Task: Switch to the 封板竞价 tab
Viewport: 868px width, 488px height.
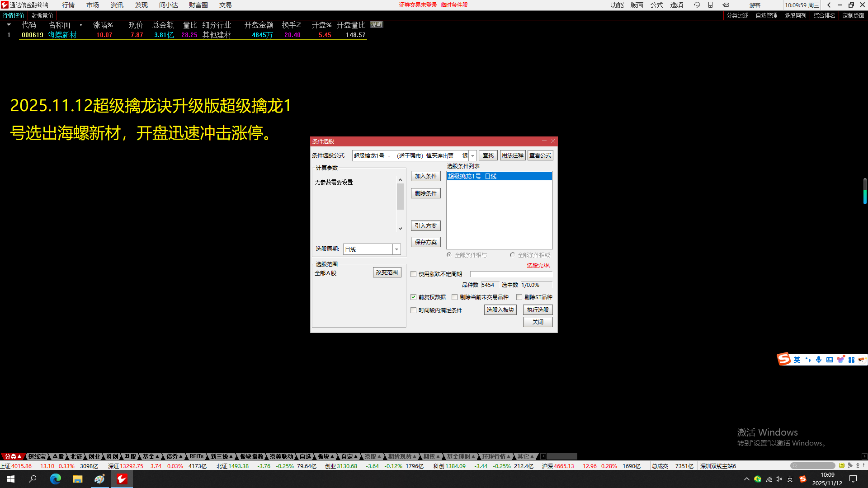Action: click(42, 15)
